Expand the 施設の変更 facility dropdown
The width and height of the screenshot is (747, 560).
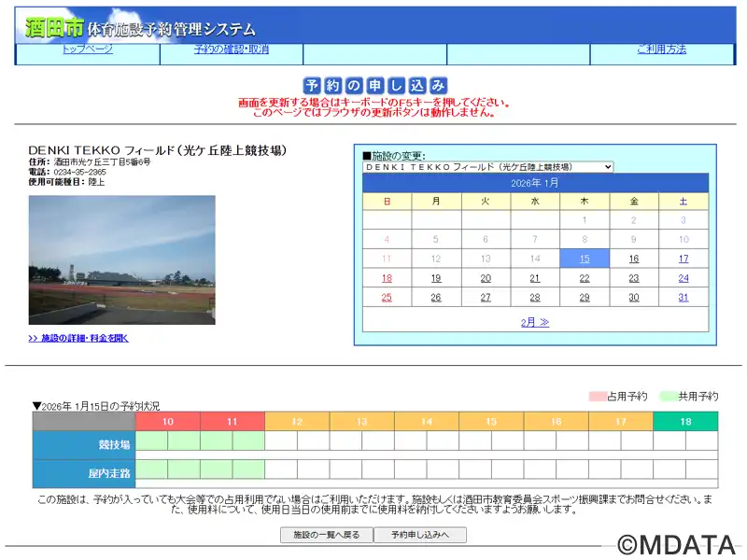click(487, 167)
